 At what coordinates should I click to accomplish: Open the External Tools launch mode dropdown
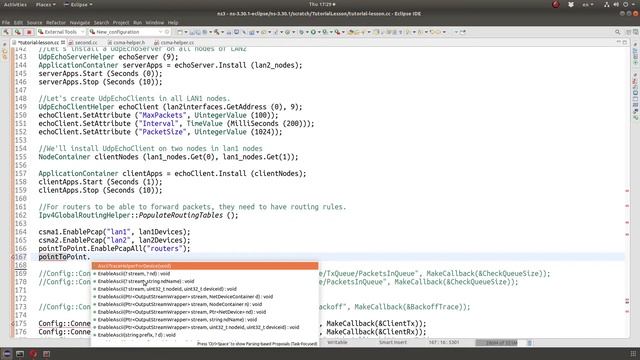click(61, 32)
